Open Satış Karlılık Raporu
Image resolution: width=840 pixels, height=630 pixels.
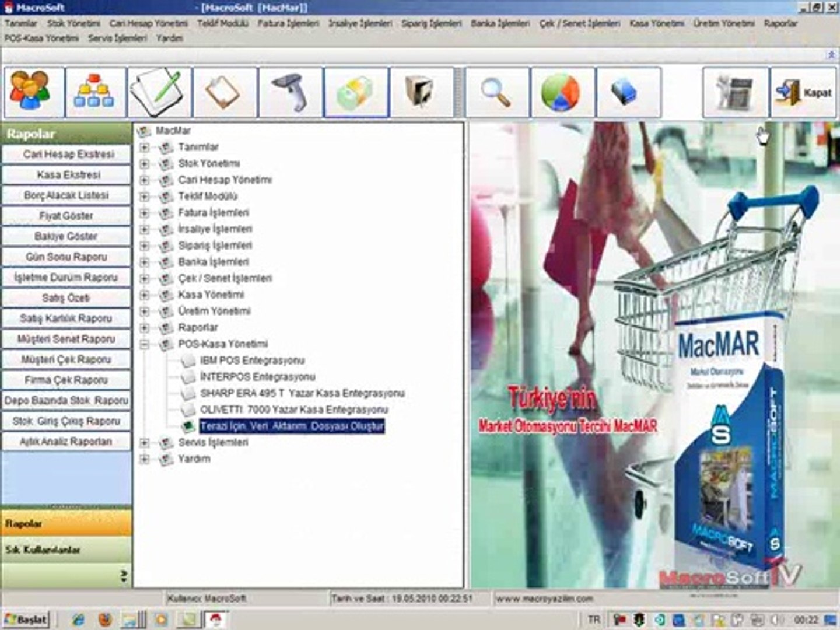point(66,318)
